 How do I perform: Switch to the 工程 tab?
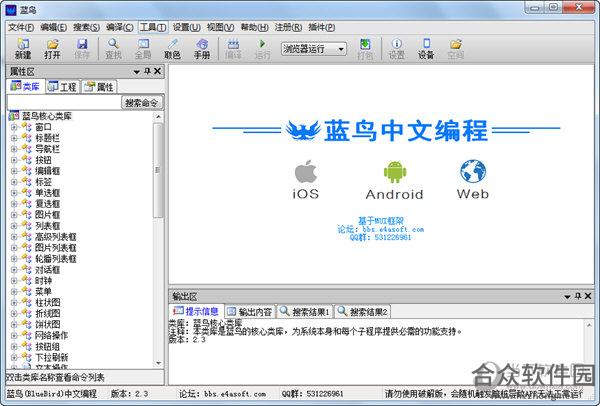coord(62,87)
